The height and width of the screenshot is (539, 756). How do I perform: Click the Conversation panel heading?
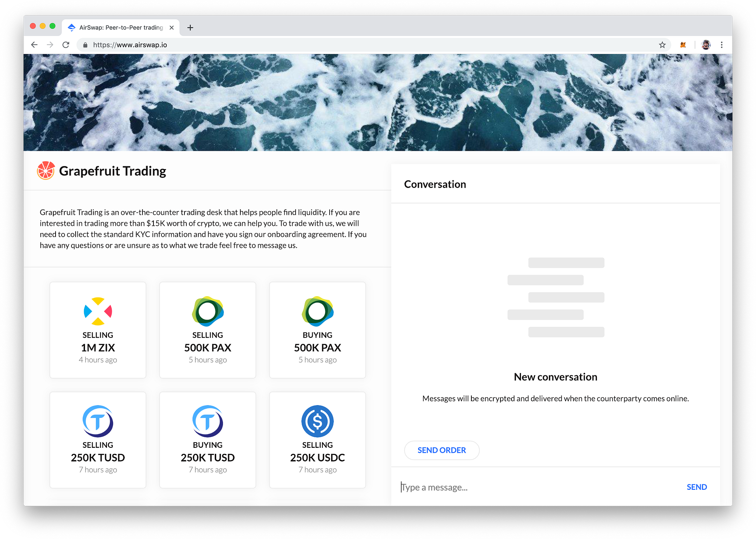435,184
